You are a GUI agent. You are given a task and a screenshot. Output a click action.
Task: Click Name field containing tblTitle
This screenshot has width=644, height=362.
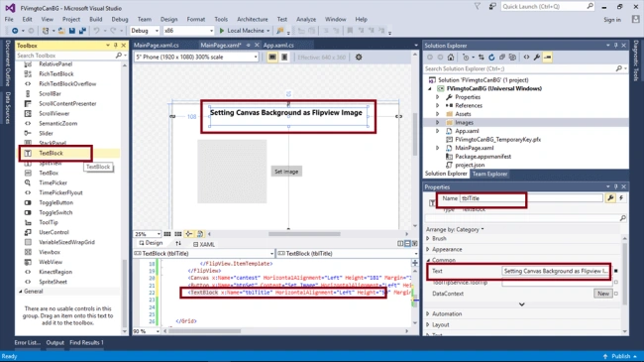531,198
